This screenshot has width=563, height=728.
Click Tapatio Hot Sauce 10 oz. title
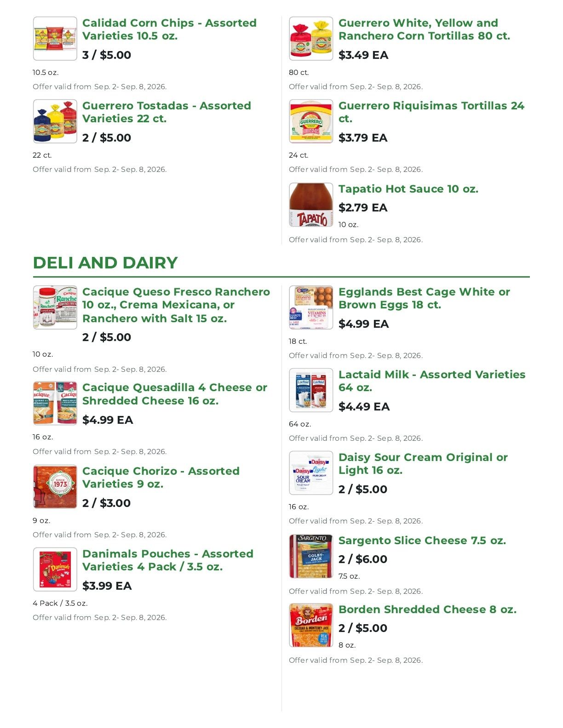pos(408,189)
